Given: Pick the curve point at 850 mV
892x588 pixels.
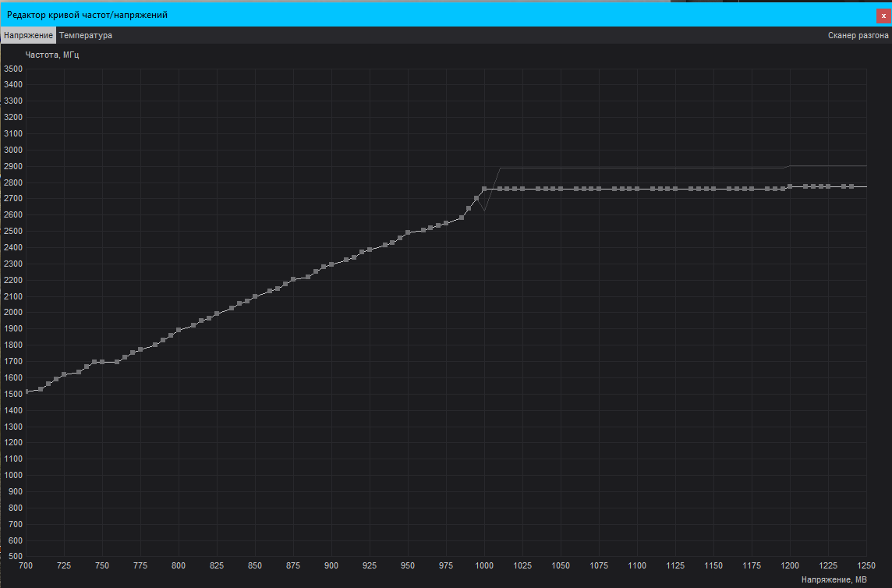Looking at the screenshot, I should (x=255, y=296).
